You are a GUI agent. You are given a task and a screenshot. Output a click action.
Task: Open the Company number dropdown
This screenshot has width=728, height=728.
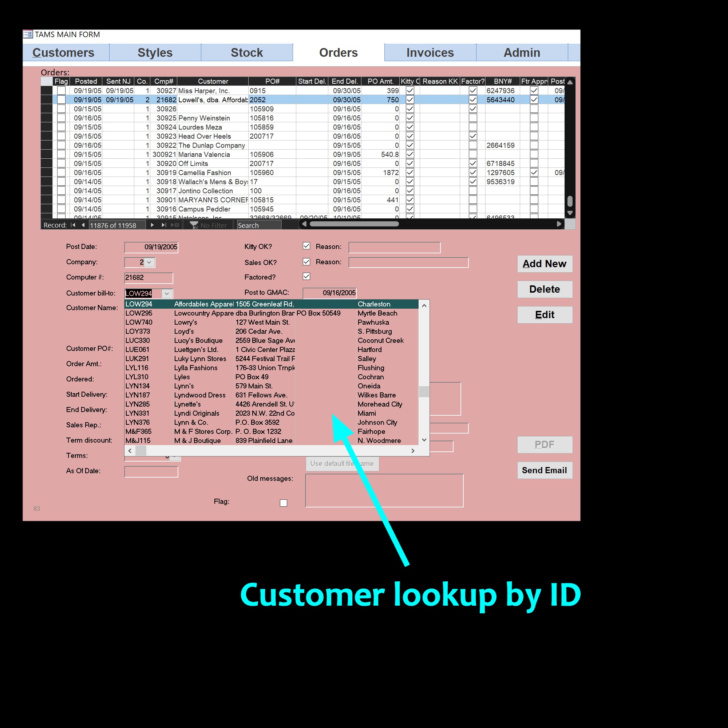[x=150, y=262]
